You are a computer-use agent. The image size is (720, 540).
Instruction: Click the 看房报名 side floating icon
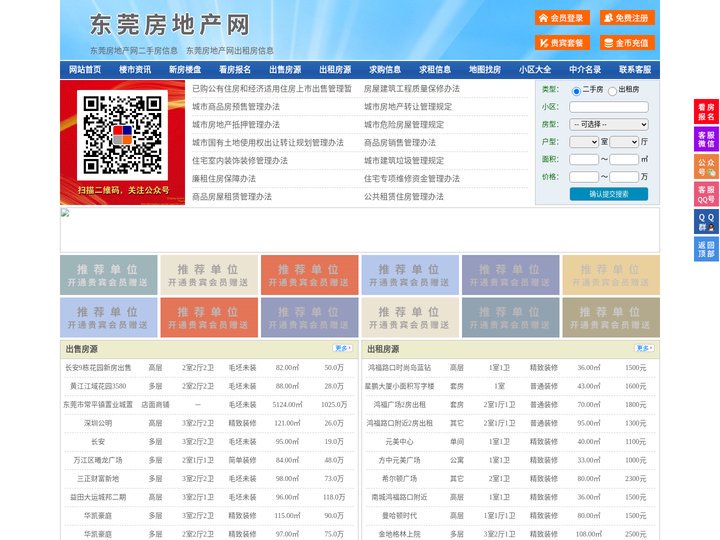pyautogui.click(x=706, y=112)
